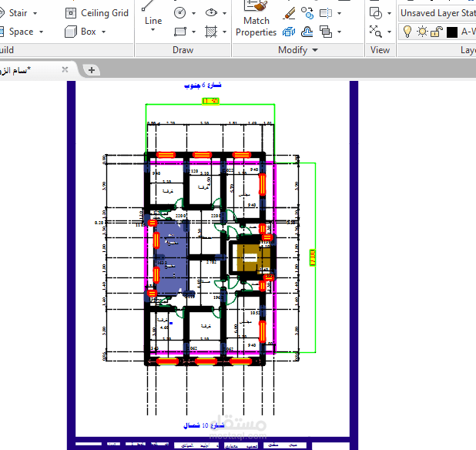Open the Array tool dropdown arrow
This screenshot has height=450, width=476.
click(340, 32)
